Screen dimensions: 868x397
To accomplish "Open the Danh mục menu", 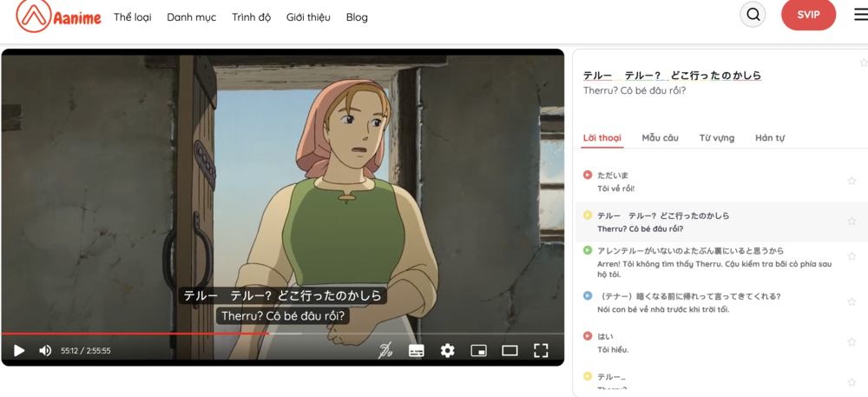I will point(192,17).
